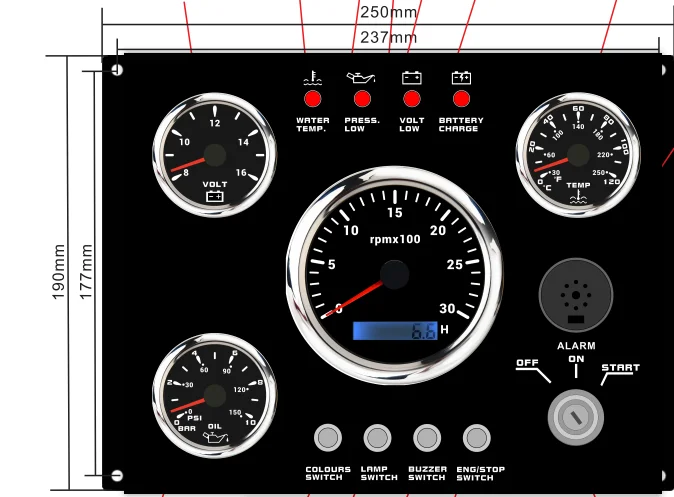Click the blue hour meter LCD display
The image size is (674, 497).
click(395, 331)
